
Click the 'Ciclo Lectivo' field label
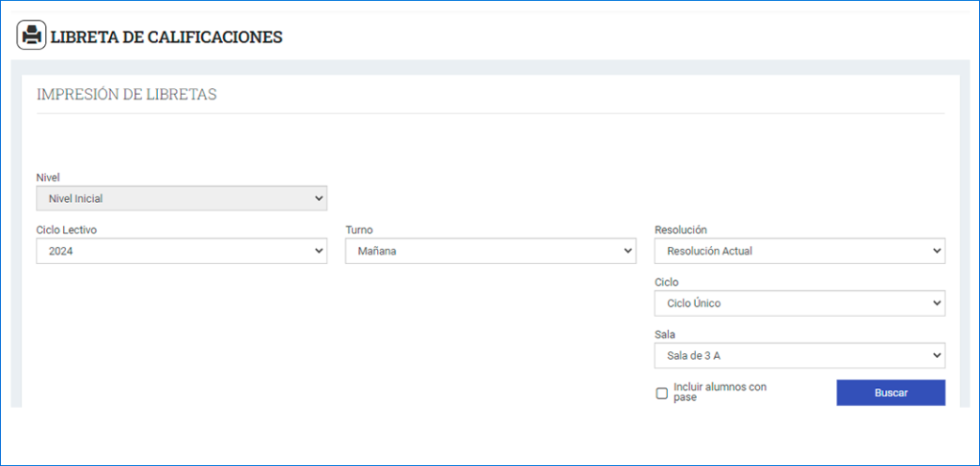[66, 230]
